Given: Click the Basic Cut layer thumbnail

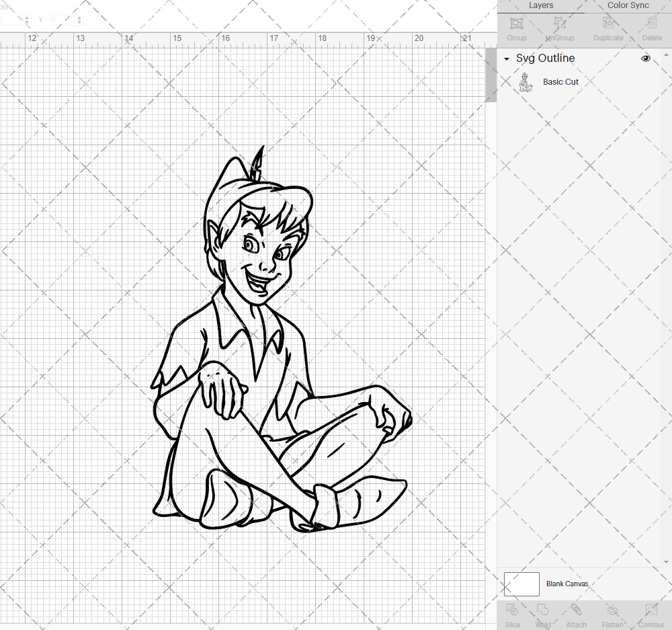Looking at the screenshot, I should point(527,81).
